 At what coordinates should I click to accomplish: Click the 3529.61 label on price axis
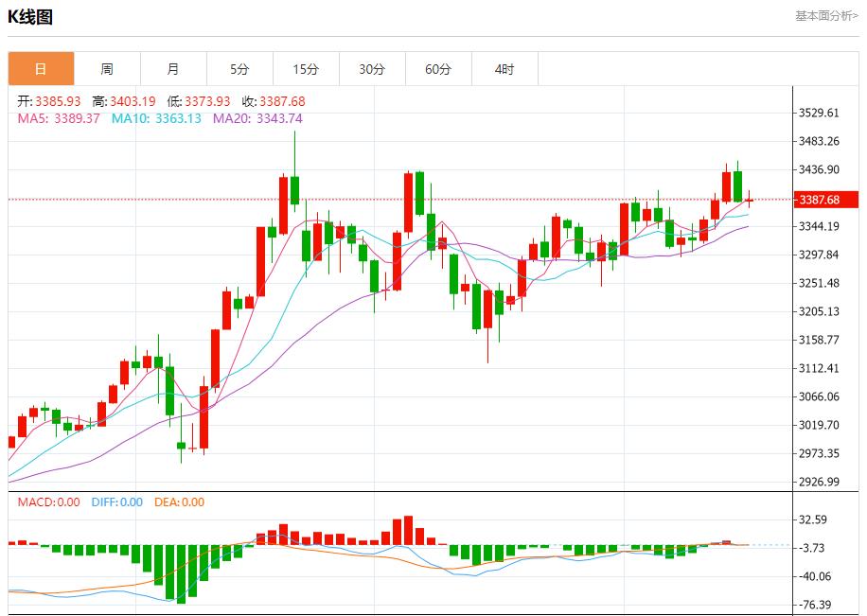(819, 113)
